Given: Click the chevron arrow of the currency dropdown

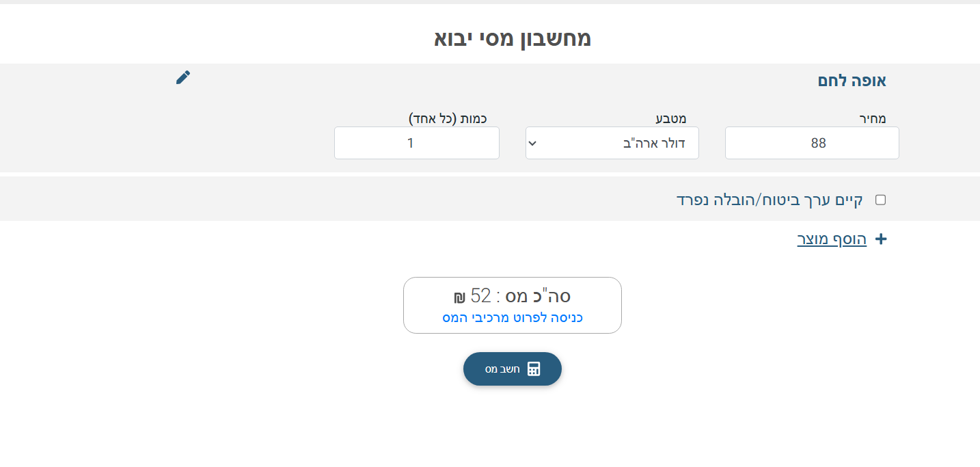Looking at the screenshot, I should pyautogui.click(x=533, y=143).
